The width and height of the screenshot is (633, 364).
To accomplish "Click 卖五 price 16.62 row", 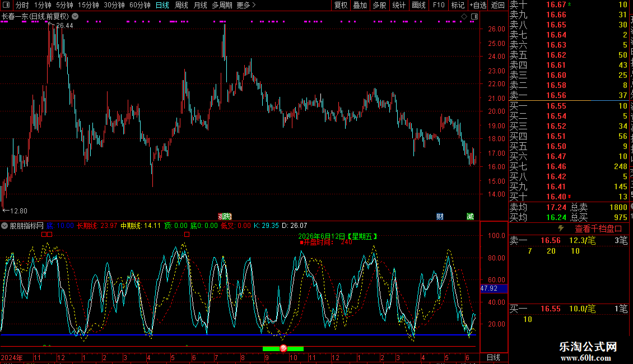I will click(x=569, y=55).
